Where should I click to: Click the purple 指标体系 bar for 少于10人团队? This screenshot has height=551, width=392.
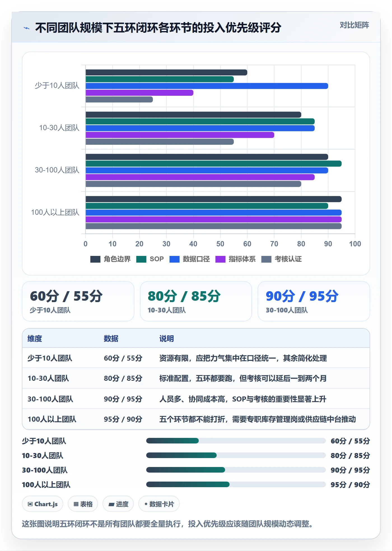pyautogui.click(x=139, y=93)
